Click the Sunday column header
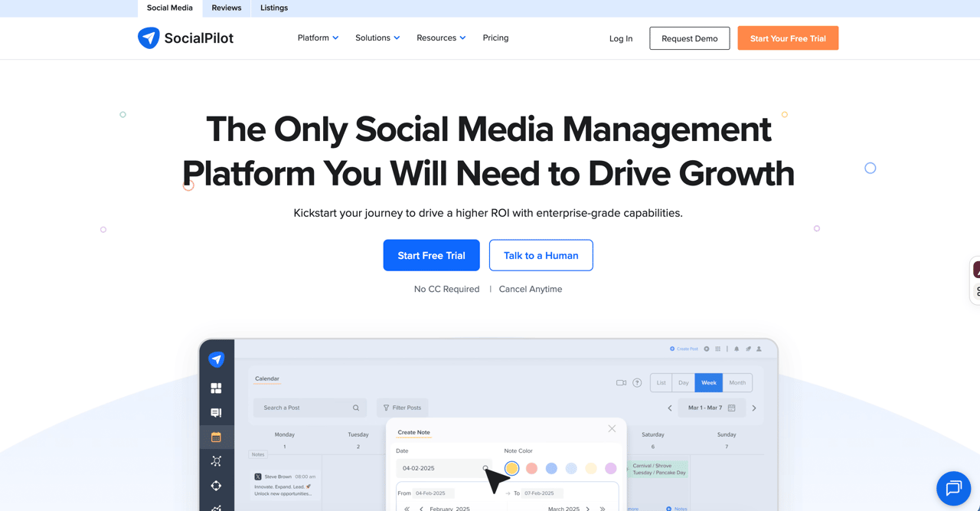 727,434
